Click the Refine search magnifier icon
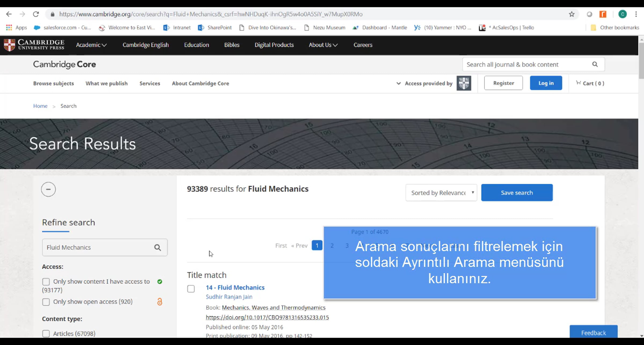 [x=158, y=247]
